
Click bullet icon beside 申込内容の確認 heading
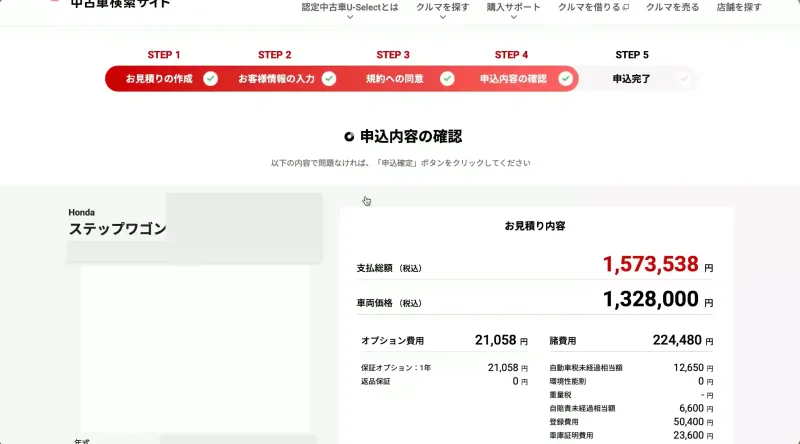[x=349, y=136]
